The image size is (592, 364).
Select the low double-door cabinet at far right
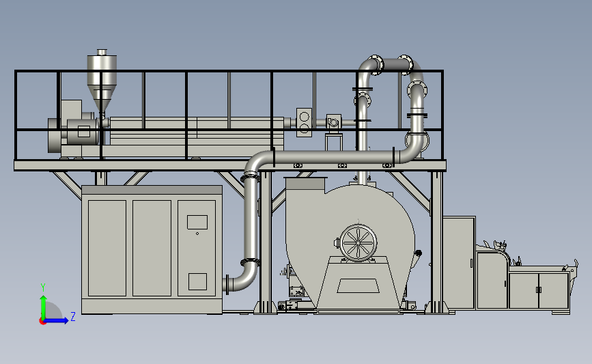[x=539, y=290]
